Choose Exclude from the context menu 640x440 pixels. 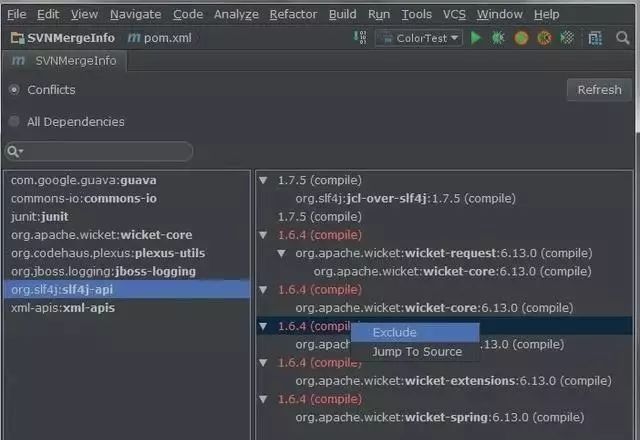click(394, 332)
